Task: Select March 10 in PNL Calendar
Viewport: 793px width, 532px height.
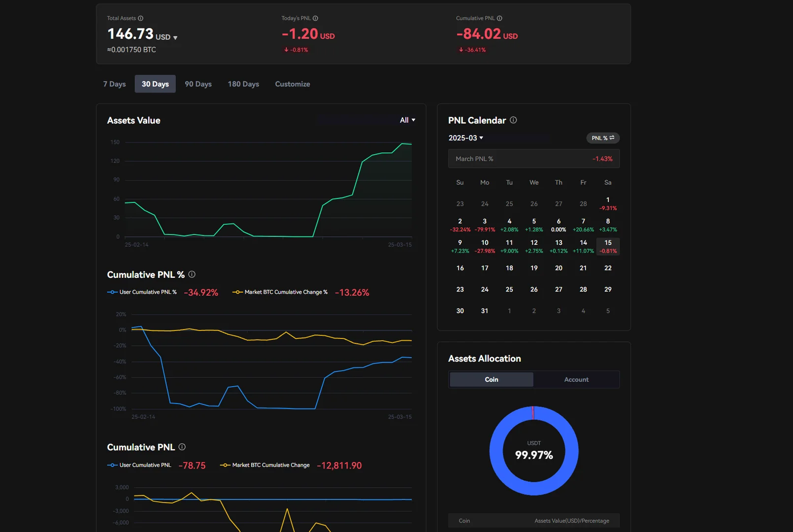Action: (x=485, y=246)
